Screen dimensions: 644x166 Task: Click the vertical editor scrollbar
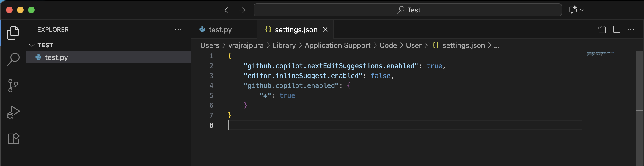[640, 109]
